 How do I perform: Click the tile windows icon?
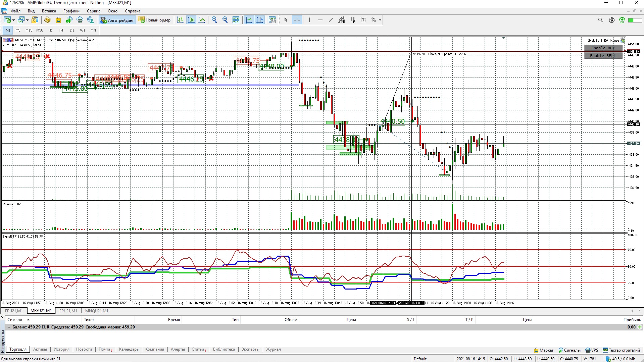236,20
